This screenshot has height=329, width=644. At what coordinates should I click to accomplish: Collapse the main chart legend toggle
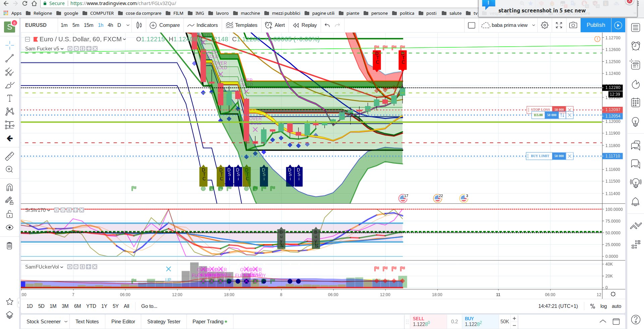pyautogui.click(x=28, y=39)
